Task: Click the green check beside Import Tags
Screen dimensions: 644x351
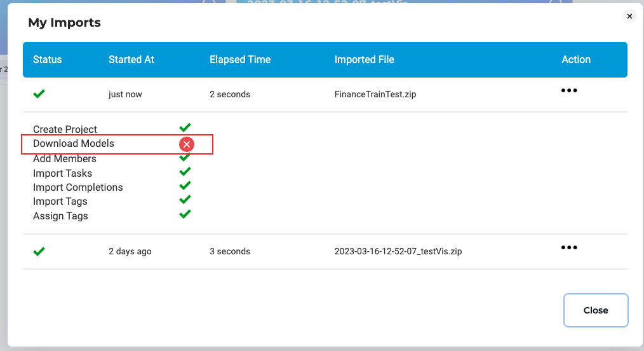Action: pos(185,200)
